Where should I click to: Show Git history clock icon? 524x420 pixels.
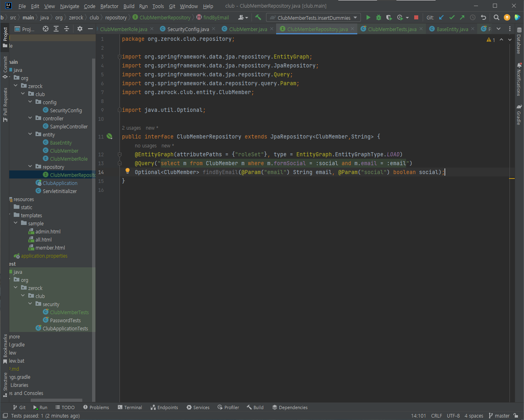[473, 17]
